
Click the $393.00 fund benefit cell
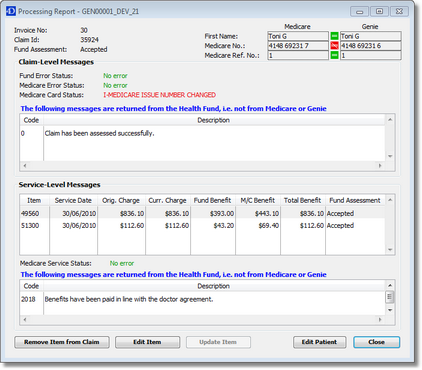[x=213, y=213]
